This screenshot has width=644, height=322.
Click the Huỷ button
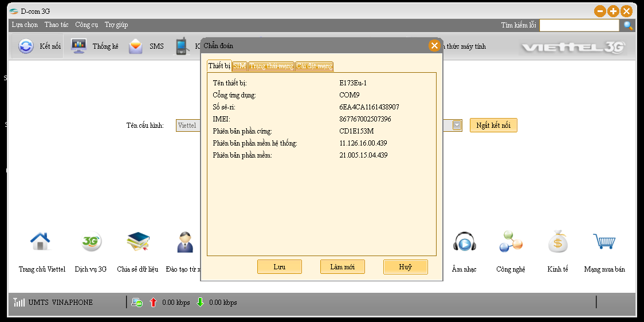406,266
